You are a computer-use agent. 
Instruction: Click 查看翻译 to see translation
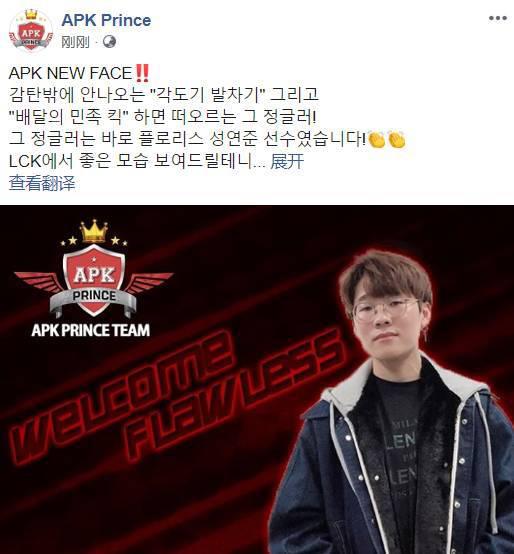pyautogui.click(x=42, y=183)
